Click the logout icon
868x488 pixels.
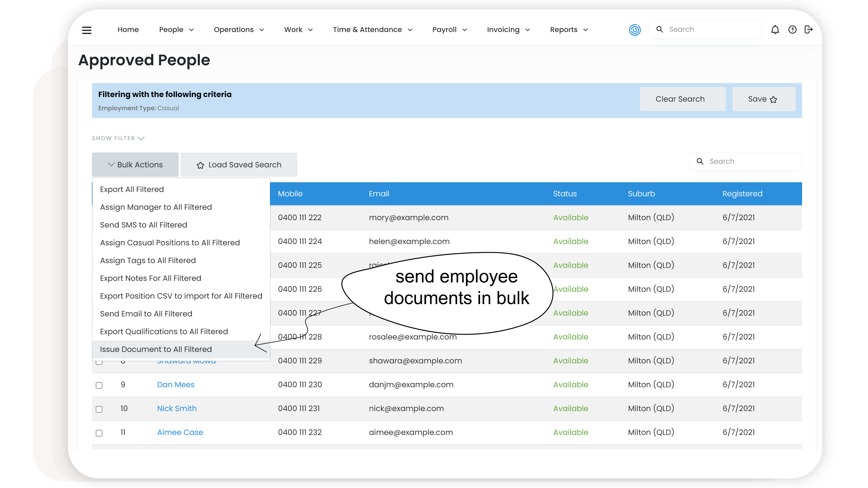[x=808, y=30]
